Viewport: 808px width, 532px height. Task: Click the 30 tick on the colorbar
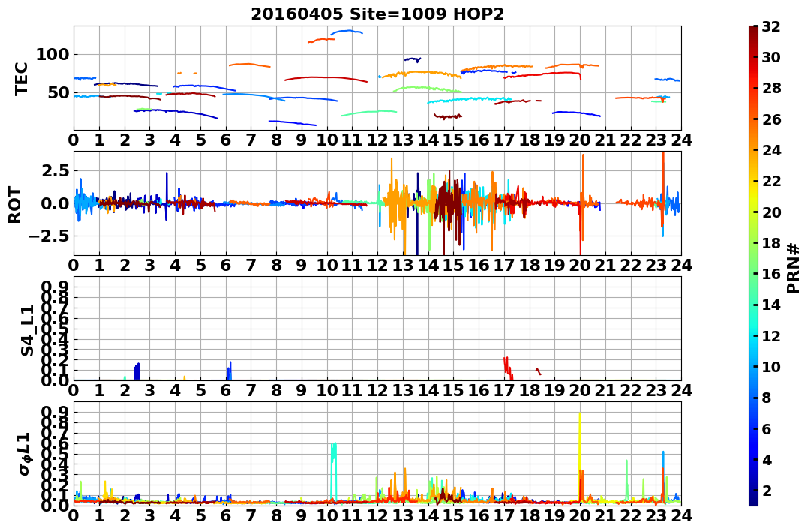tap(771, 57)
